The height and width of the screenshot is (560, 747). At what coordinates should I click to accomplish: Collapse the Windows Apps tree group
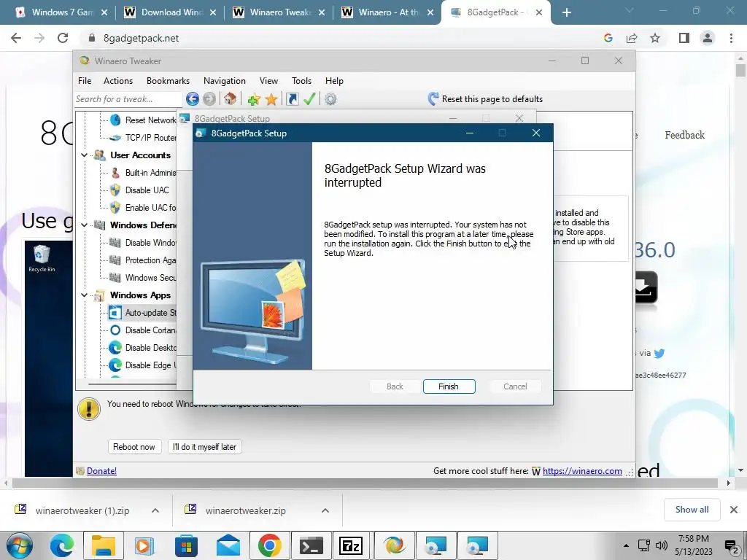click(x=85, y=295)
